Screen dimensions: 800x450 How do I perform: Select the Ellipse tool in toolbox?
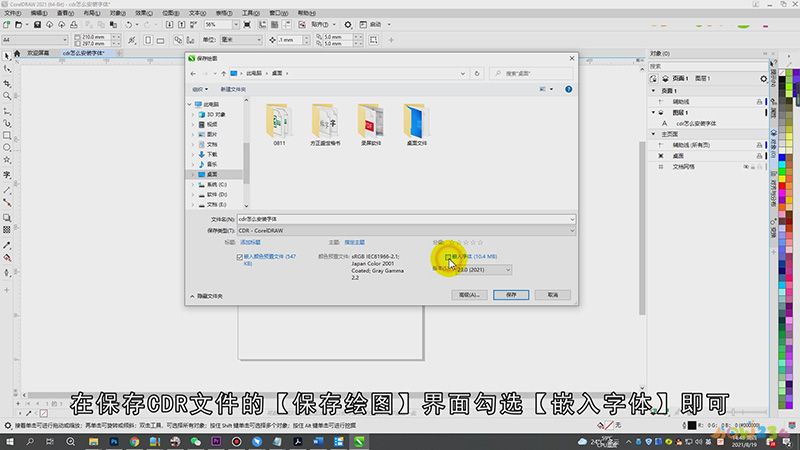pyautogui.click(x=7, y=147)
